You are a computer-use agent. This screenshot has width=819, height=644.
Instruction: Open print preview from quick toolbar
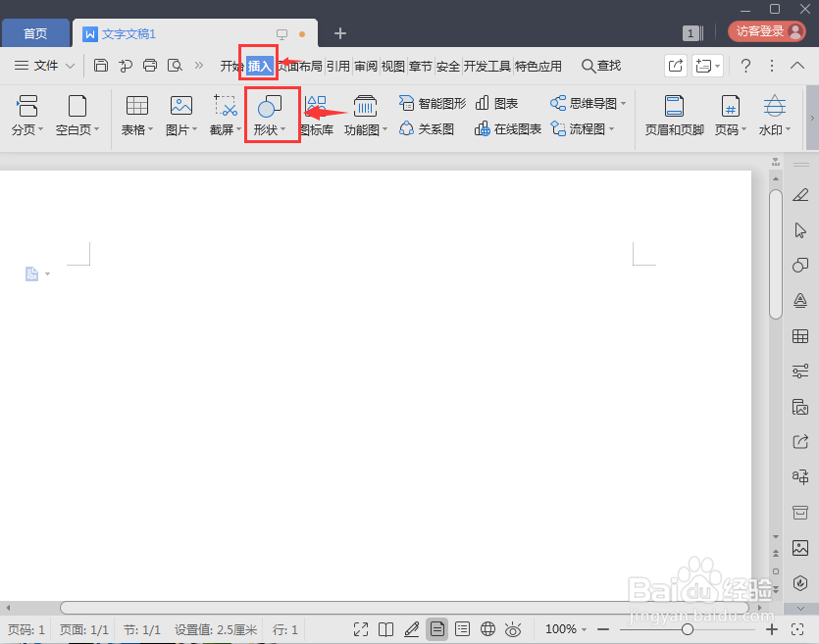pos(175,66)
